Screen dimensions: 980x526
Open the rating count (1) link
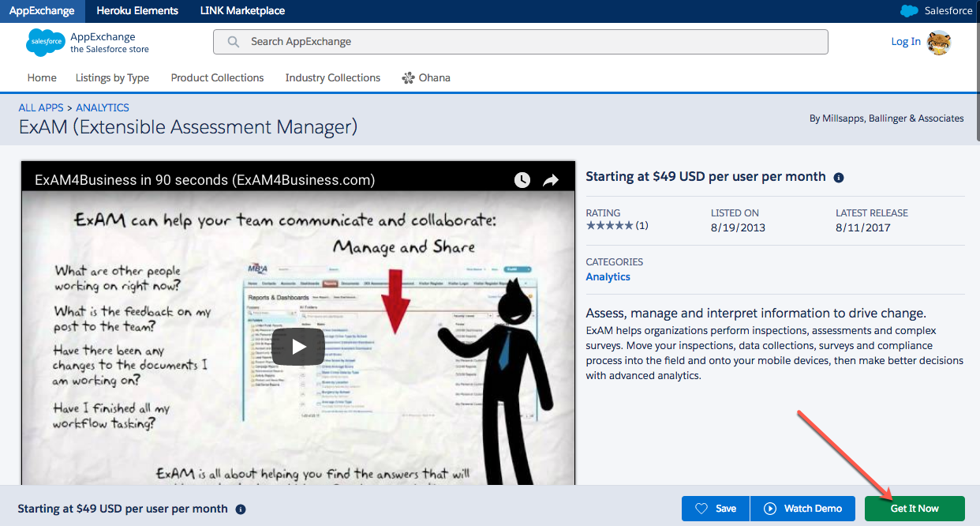pyautogui.click(x=641, y=226)
